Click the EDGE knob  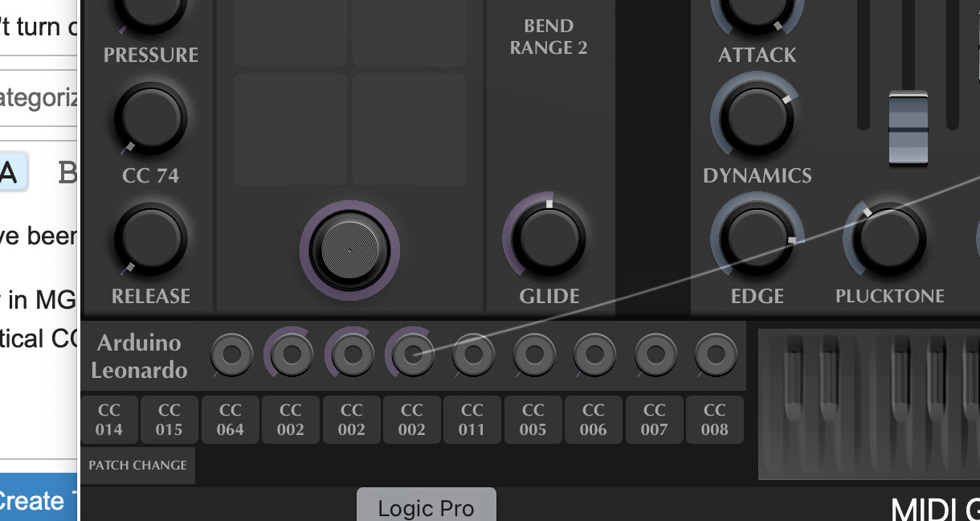tap(752, 239)
